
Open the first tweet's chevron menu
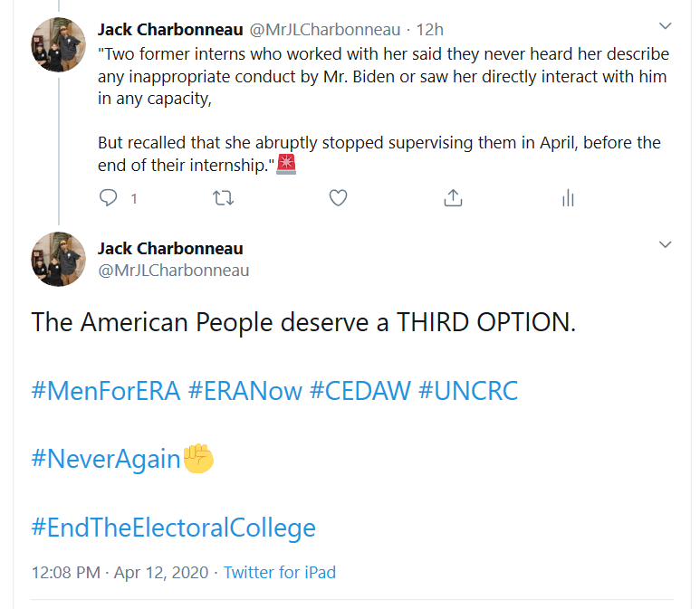666,25
